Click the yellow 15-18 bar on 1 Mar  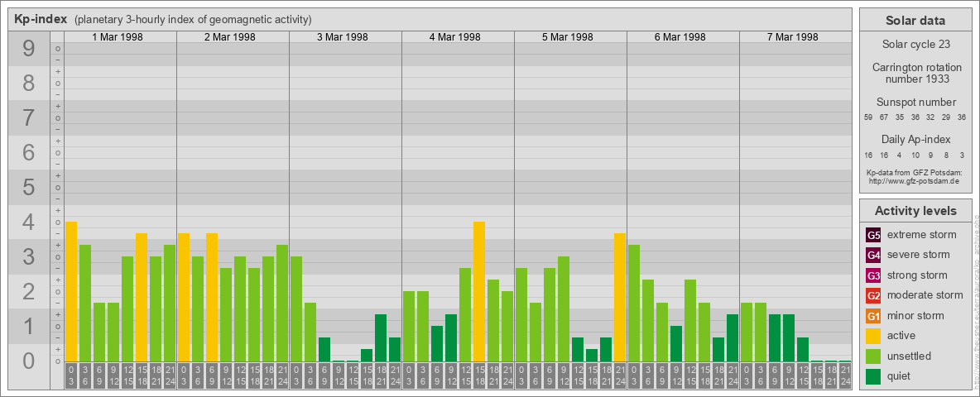142,297
